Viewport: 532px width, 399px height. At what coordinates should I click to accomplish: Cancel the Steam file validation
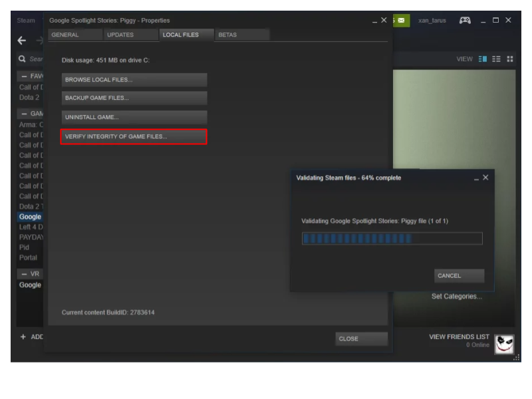coord(459,276)
